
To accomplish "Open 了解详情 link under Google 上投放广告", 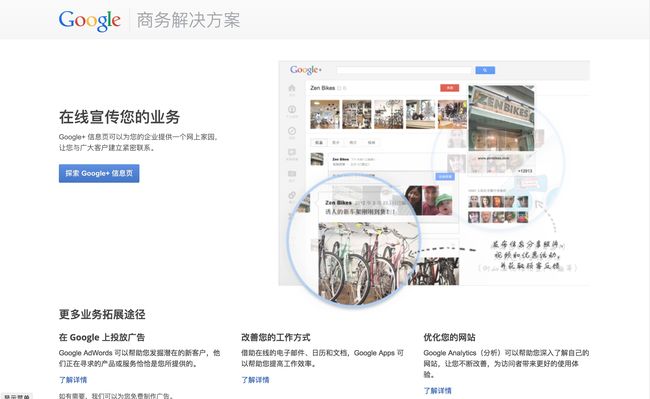I will click(x=73, y=380).
